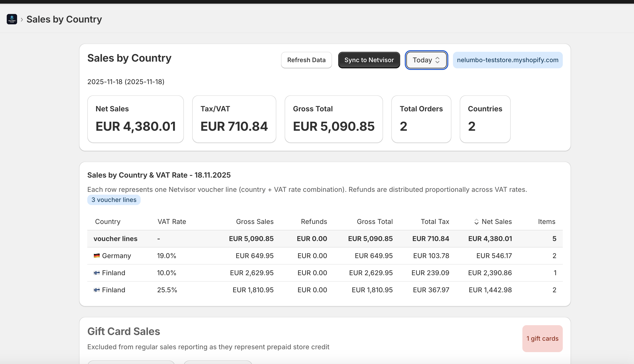Open the nelumbo-teststore.myshopify.com link
This screenshot has width=634, height=364.
(507, 60)
